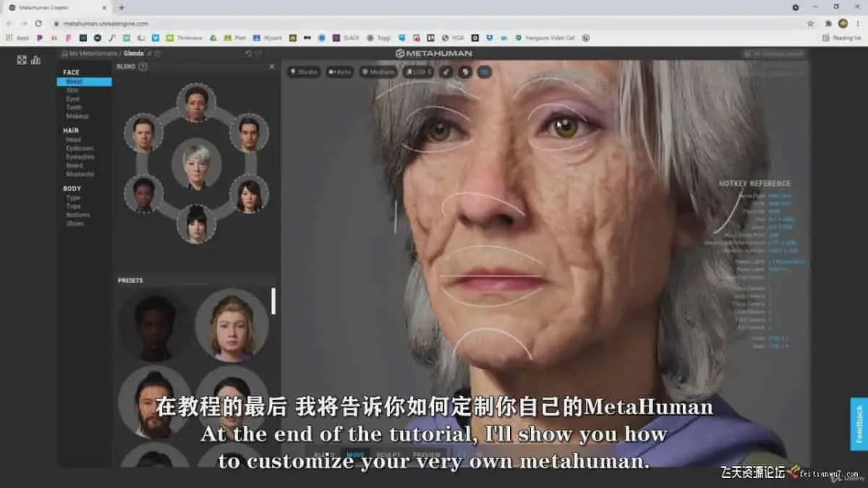Viewport: 868px width, 488px height.
Task: Select Mustache under Hair category
Action: tap(79, 174)
